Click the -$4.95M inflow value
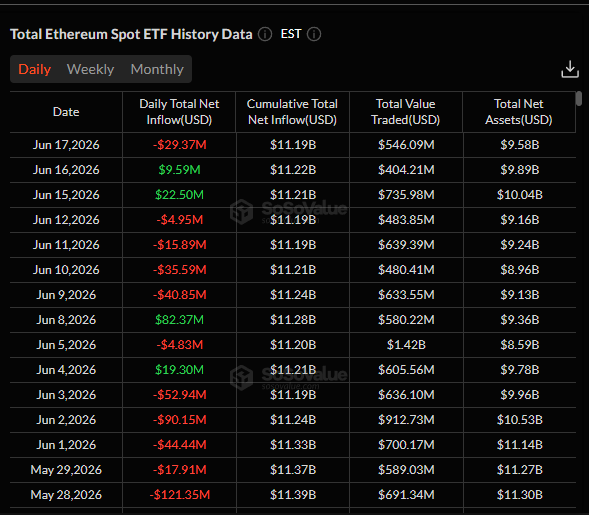This screenshot has width=589, height=515. click(x=180, y=220)
